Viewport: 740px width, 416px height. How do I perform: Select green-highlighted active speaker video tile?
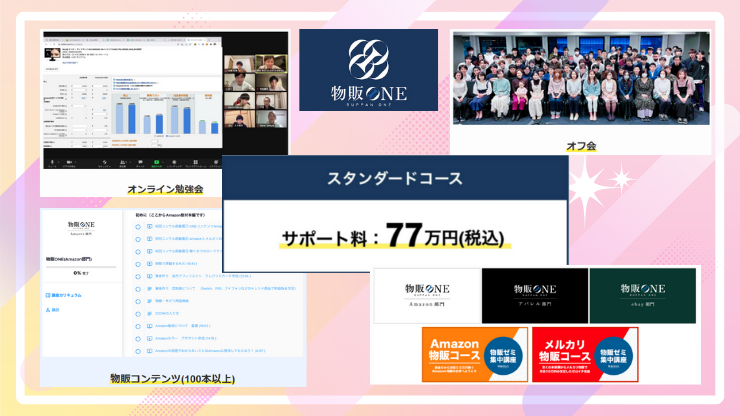[271, 63]
